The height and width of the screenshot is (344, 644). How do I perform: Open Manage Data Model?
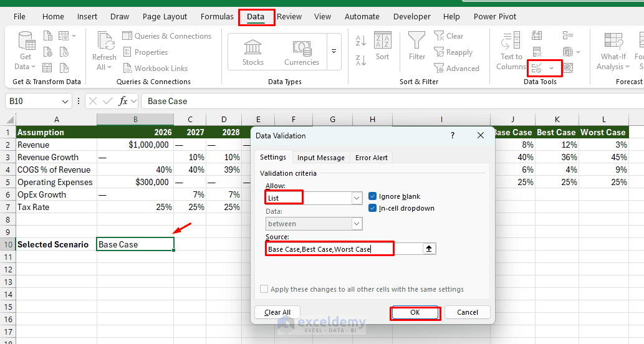tap(568, 52)
